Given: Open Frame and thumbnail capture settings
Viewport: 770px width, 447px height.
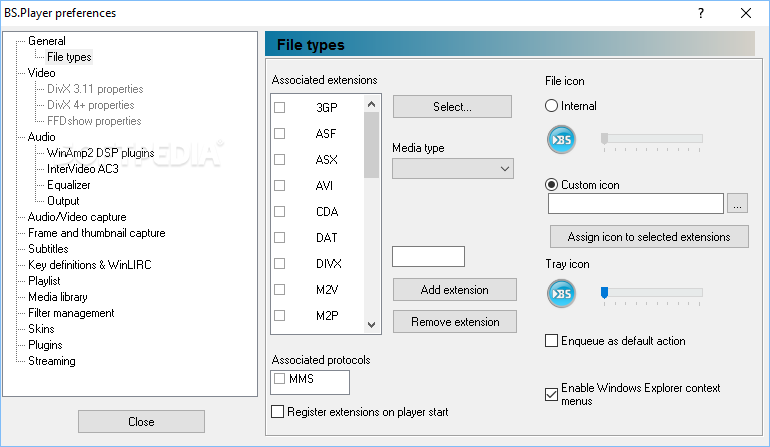Looking at the screenshot, I should pos(97,233).
